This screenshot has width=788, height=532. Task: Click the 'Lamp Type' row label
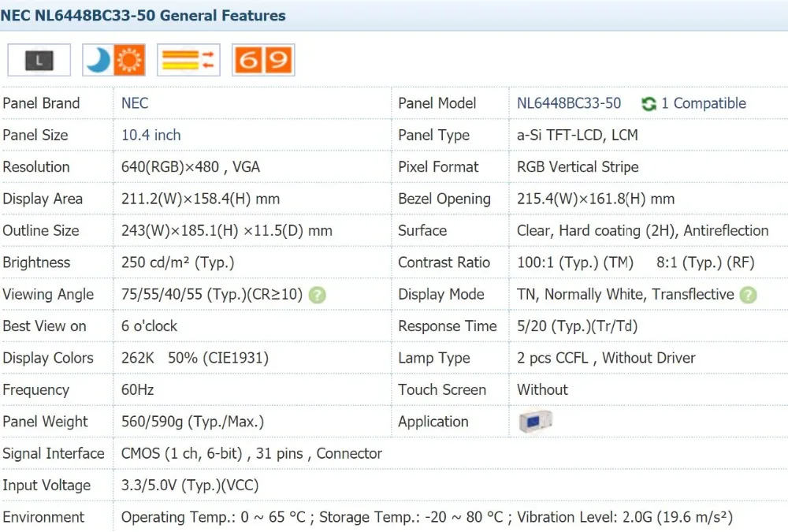pyautogui.click(x=434, y=358)
